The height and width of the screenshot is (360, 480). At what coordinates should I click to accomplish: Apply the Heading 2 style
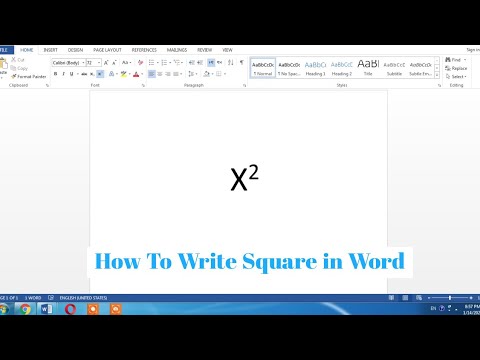point(342,68)
